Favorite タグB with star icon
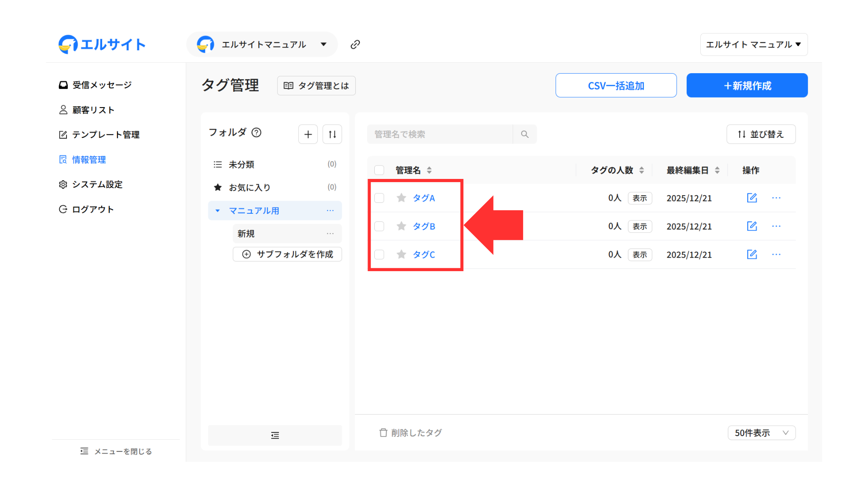 [x=401, y=226]
